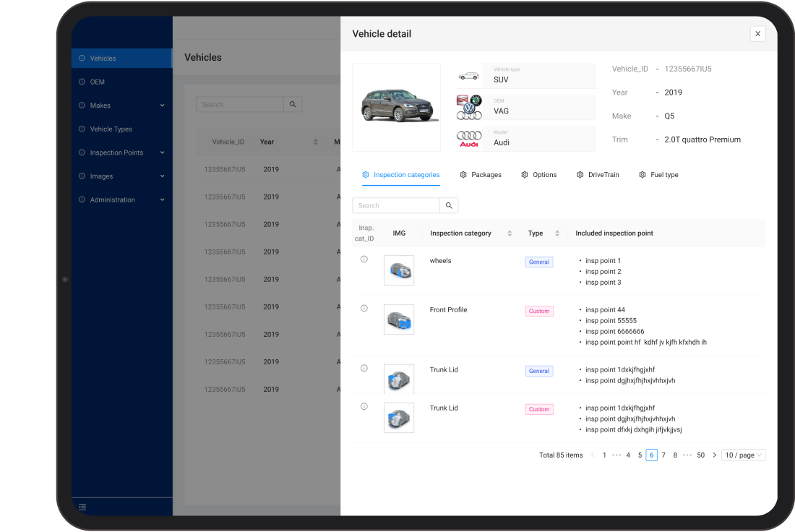The height and width of the screenshot is (532, 795).
Task: Go to page 7 in pagination
Action: [663, 455]
